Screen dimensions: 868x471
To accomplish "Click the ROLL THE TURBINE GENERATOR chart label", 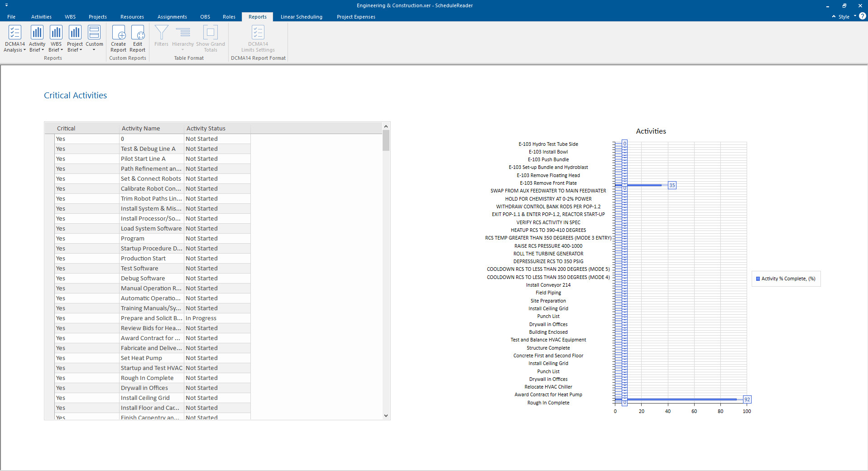I will tap(548, 254).
